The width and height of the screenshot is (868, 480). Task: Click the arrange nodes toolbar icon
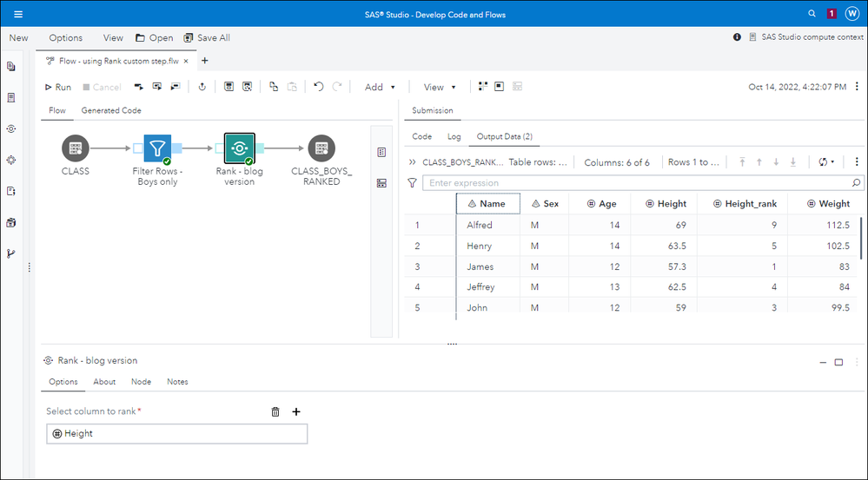(483, 86)
